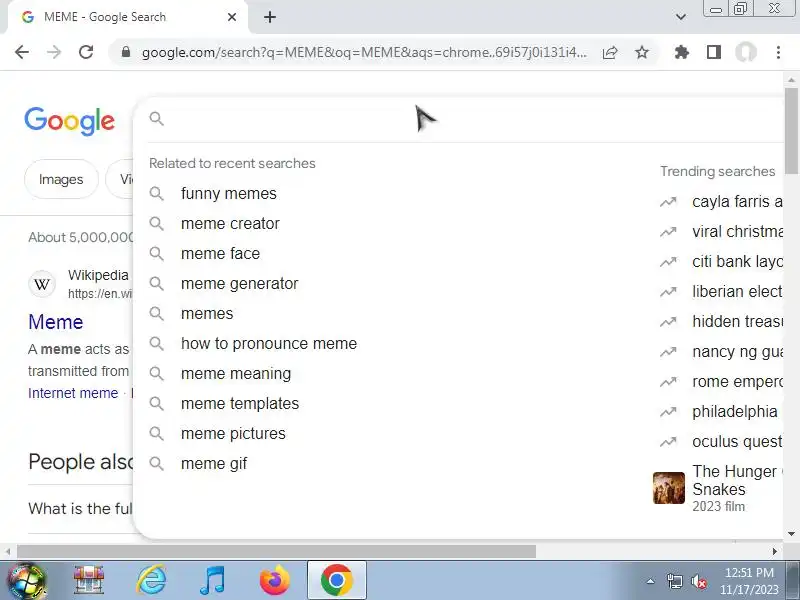The height and width of the screenshot is (600, 800).
Task: Open Chrome extensions puzzle icon
Action: (x=682, y=52)
